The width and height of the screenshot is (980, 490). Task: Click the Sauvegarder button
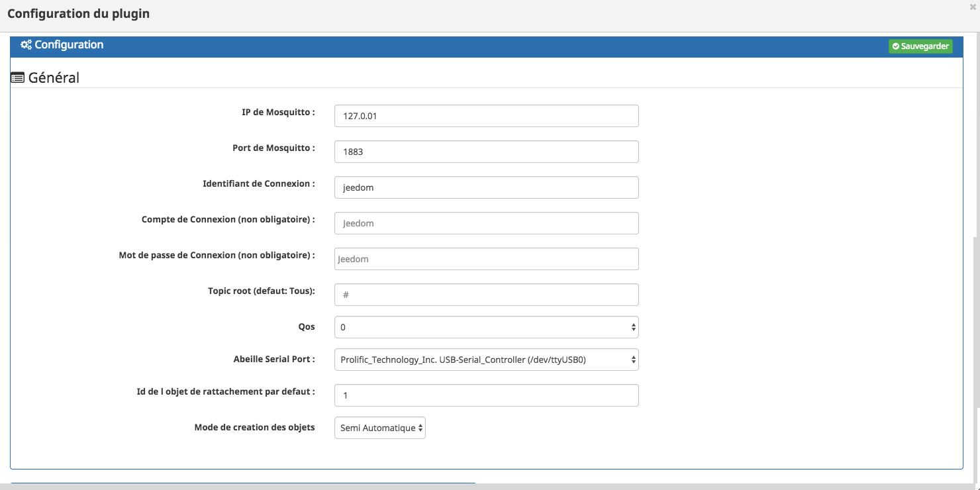pos(920,46)
